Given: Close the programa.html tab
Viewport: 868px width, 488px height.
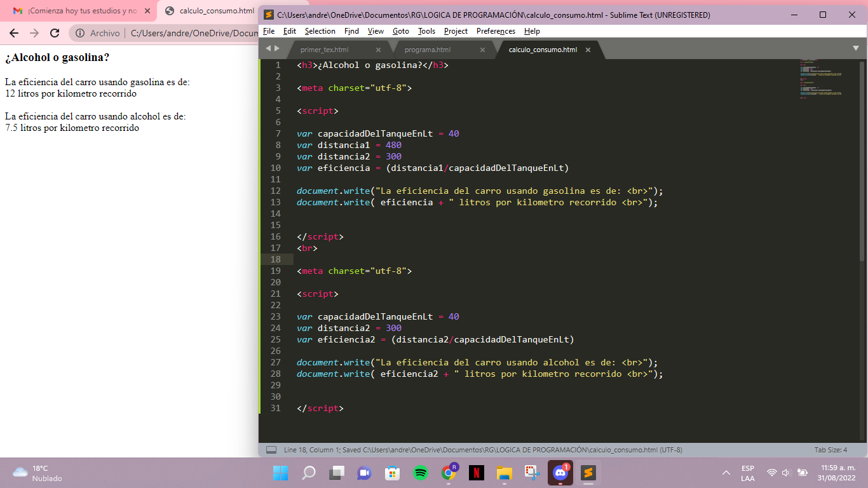Looking at the screenshot, I should click(x=482, y=50).
